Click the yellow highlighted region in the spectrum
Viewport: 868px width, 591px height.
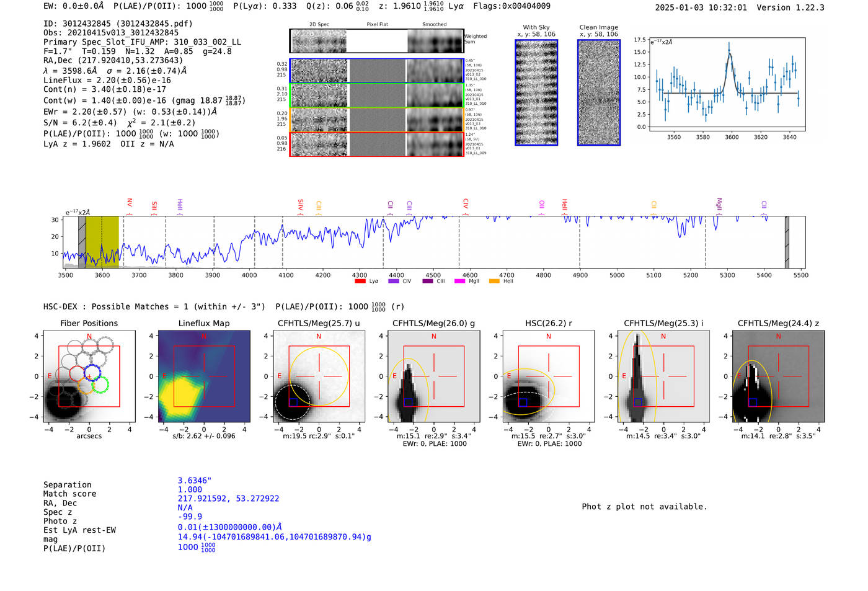pos(102,242)
